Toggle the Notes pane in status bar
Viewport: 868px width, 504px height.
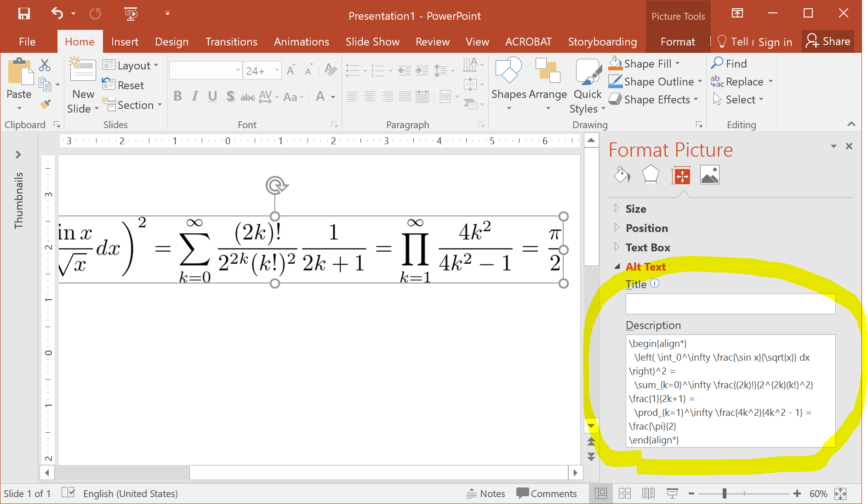(485, 493)
